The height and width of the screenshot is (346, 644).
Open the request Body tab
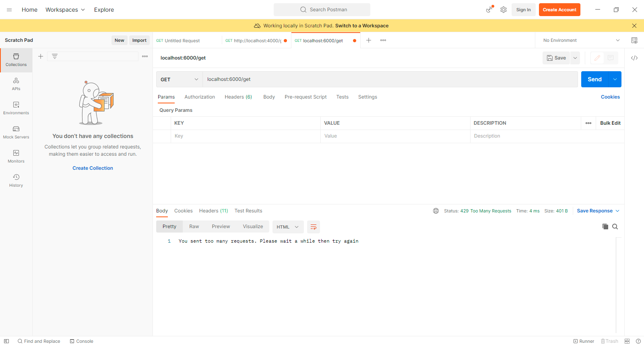tap(269, 97)
